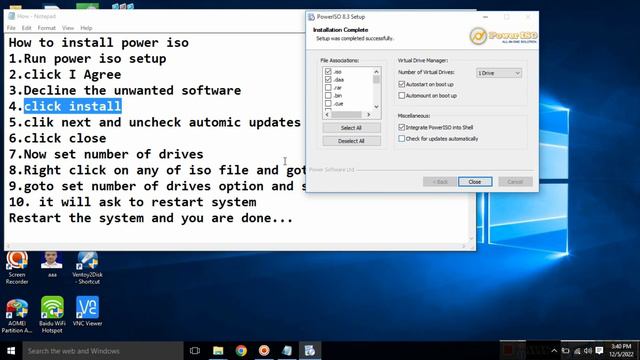Click left arrow of file list horizontal scrollbar
Image resolution: width=640 pixels, height=360 pixels.
[x=327, y=115]
